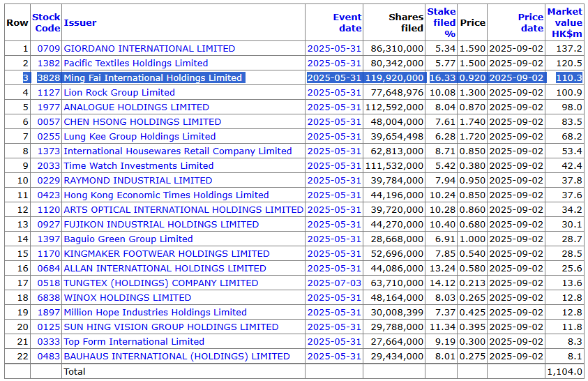588x381 pixels.
Task: Open stock code 0927 link
Action: tap(49, 224)
